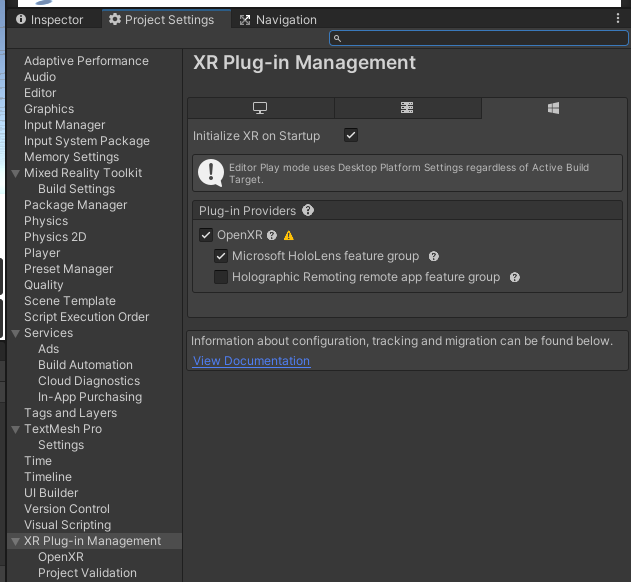
Task: Open Tags and Layers settings
Action: pyautogui.click(x=70, y=413)
